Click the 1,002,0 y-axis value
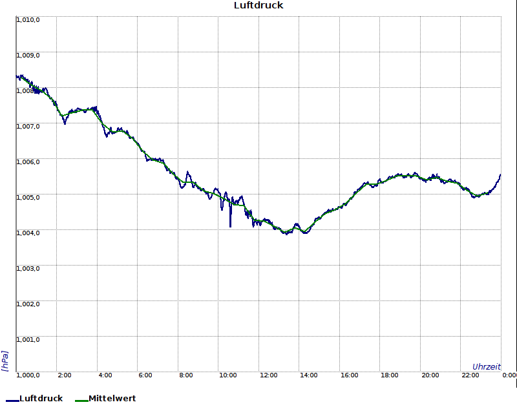Screen dimensions: 517x420 [x=28, y=304]
